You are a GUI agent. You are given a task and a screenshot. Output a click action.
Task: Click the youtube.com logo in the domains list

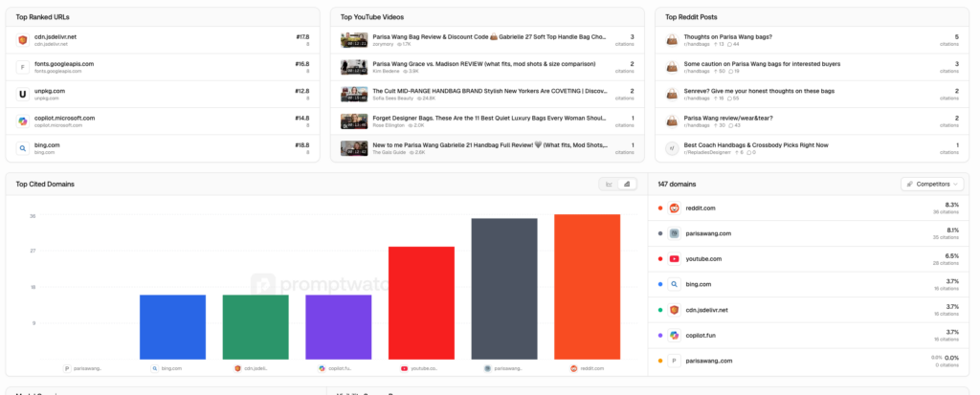point(675,259)
